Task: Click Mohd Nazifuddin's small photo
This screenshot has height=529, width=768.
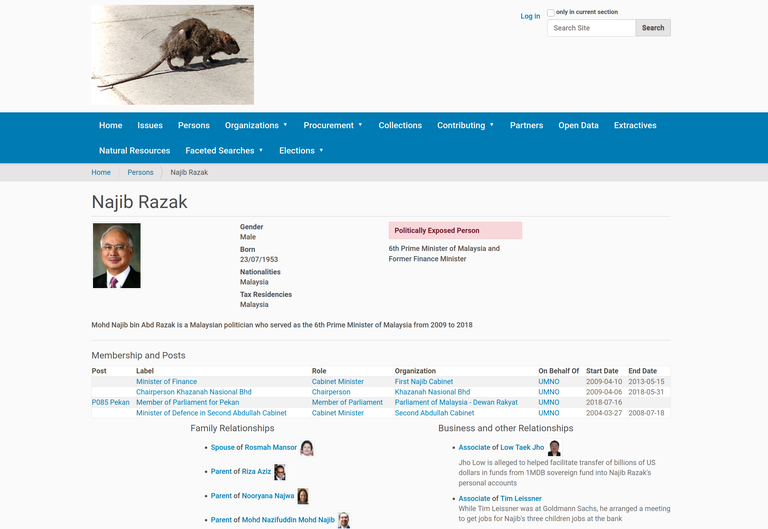Action: (x=344, y=520)
